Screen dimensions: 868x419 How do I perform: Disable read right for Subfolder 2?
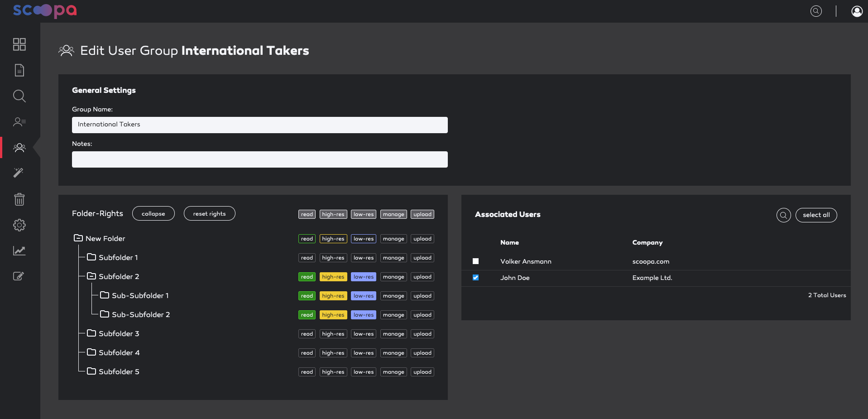(x=307, y=277)
